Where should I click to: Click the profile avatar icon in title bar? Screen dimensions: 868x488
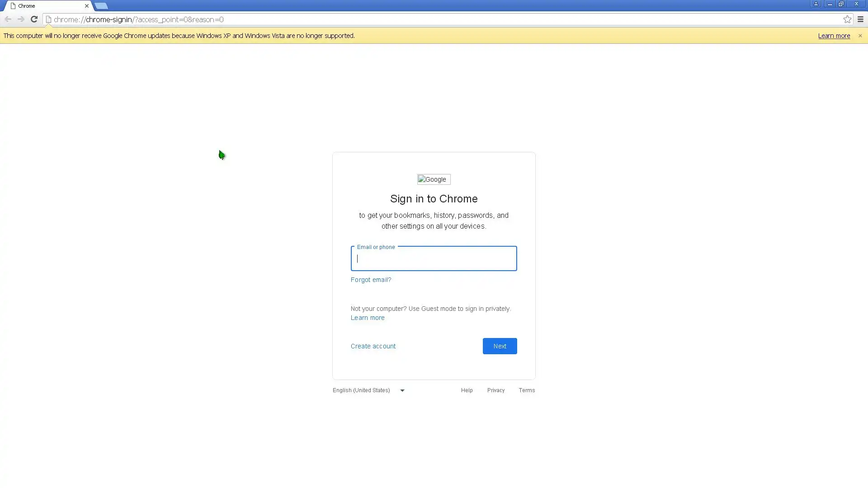(x=816, y=4)
